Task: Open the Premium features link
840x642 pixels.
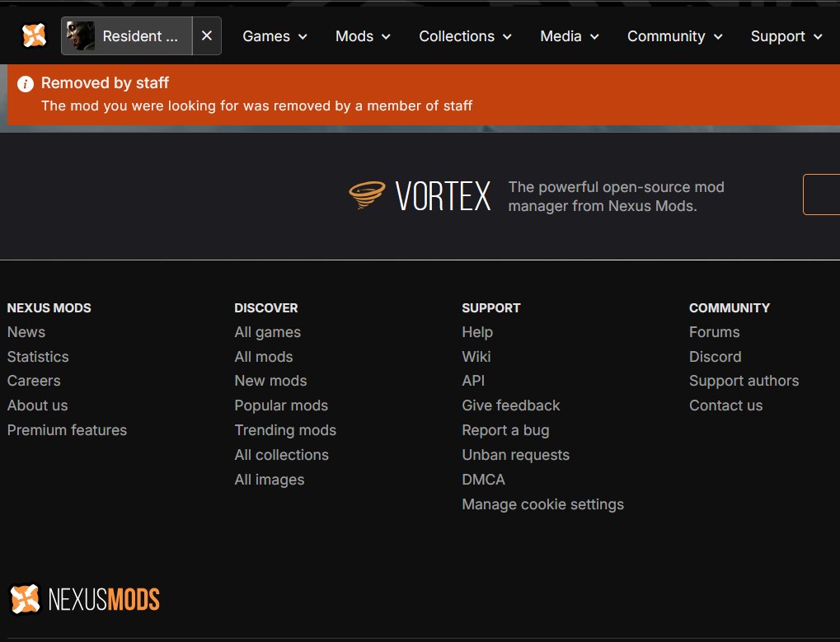Action: [67, 430]
